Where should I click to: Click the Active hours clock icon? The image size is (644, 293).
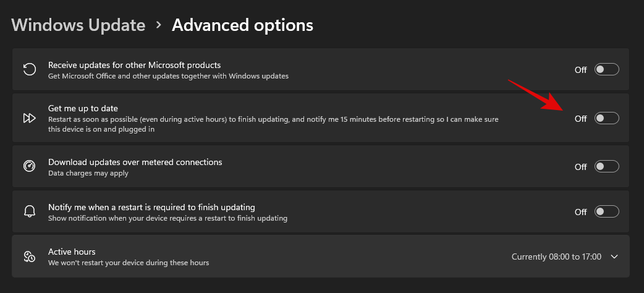(x=29, y=257)
